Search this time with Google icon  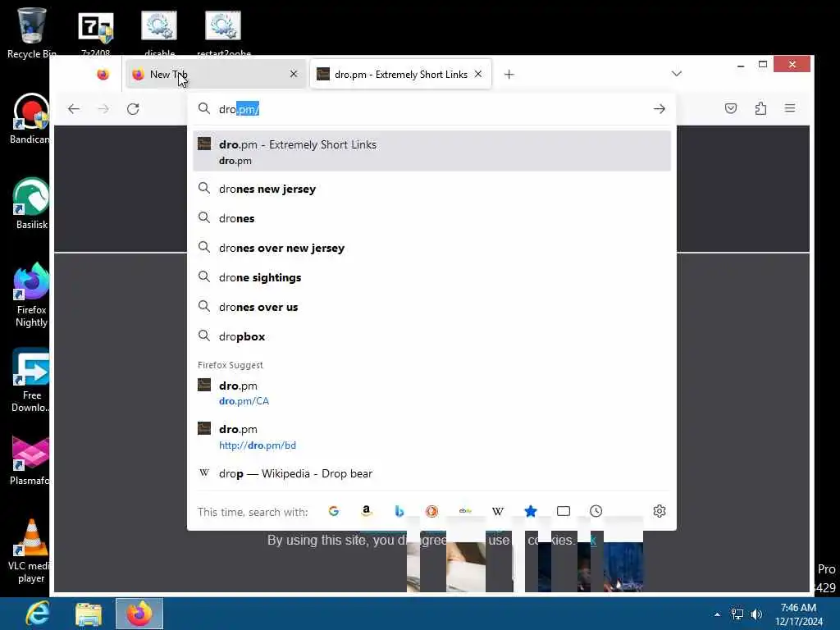334,512
